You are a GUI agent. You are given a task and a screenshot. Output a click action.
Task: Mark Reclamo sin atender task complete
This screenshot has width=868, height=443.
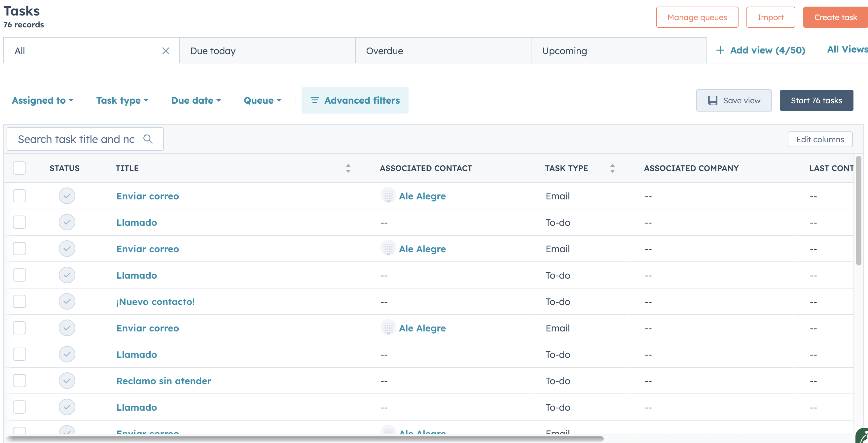(x=67, y=381)
